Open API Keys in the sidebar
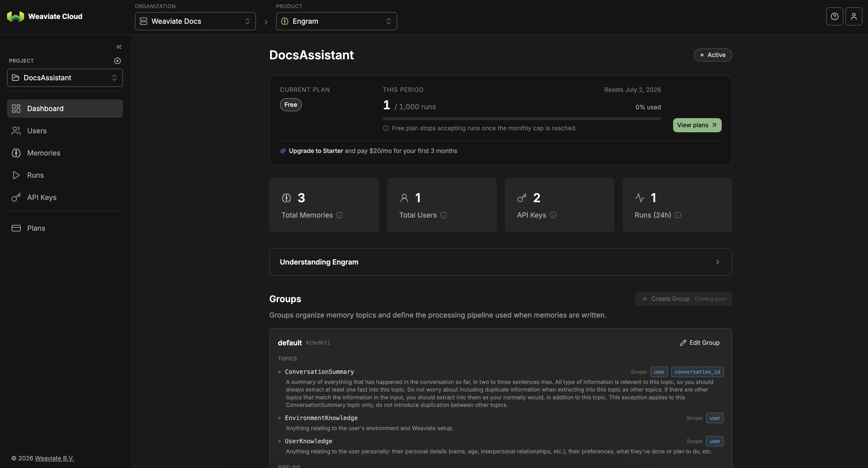Viewport: 868px width, 468px height. tap(65, 198)
